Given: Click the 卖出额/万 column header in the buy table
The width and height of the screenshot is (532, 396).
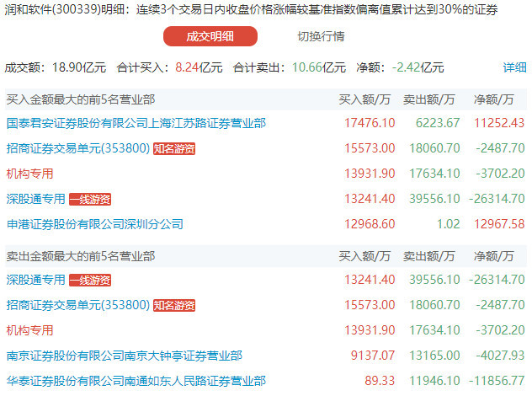Looking at the screenshot, I should tap(429, 99).
